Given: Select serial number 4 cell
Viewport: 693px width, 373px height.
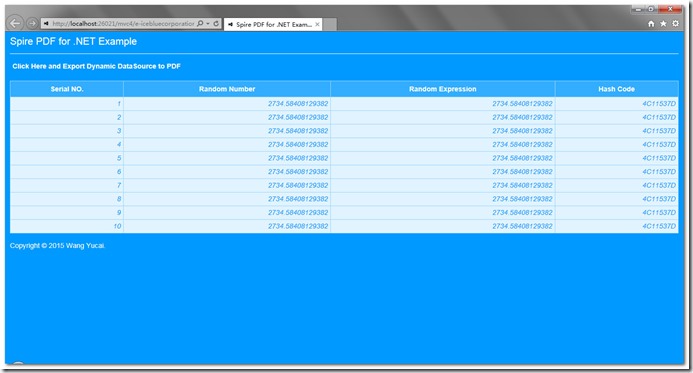Looking at the screenshot, I should coord(67,145).
